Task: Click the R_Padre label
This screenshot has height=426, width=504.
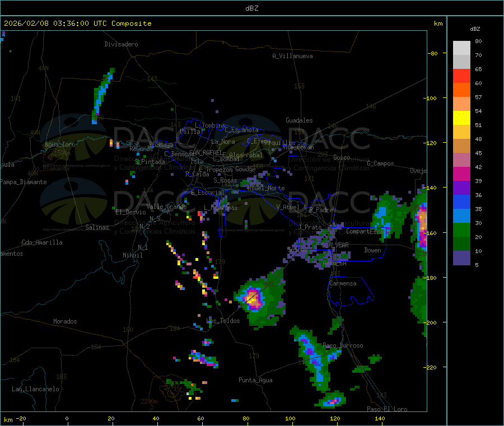Action: tap(321, 210)
